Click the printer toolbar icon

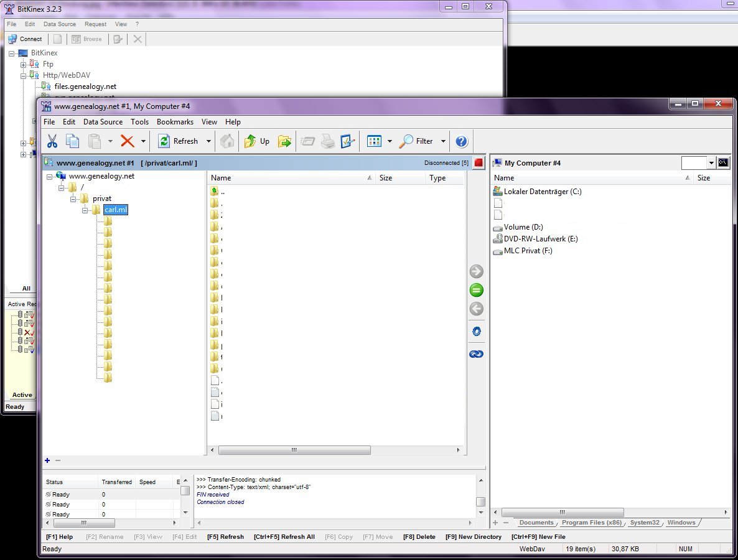(x=327, y=141)
